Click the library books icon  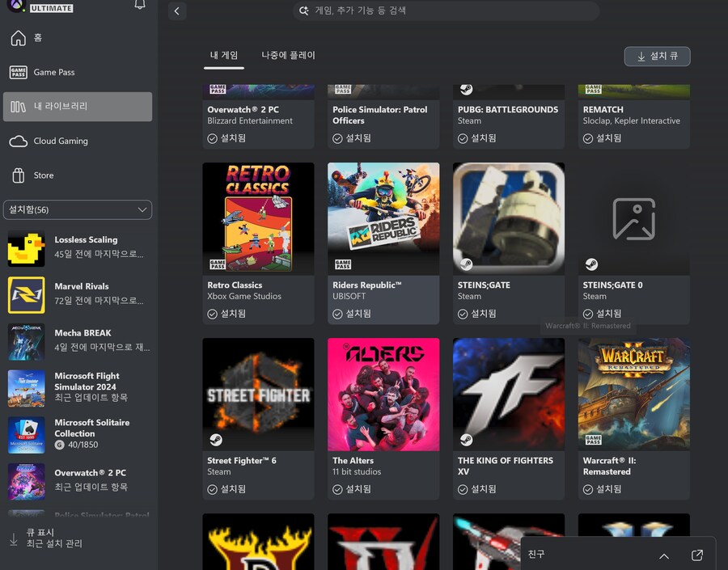coord(19,107)
